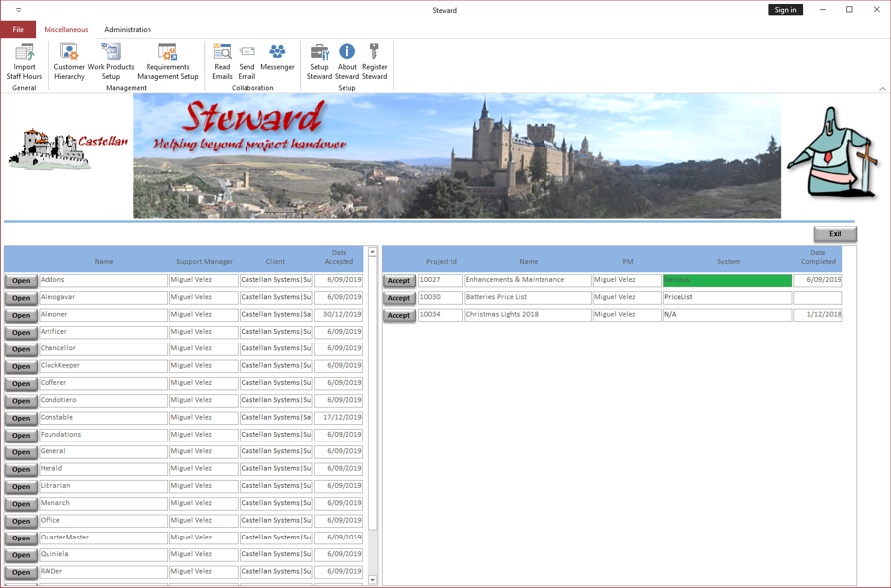This screenshot has height=588, width=891.
Task: Launch Work Products Setup
Action: pyautogui.click(x=111, y=61)
